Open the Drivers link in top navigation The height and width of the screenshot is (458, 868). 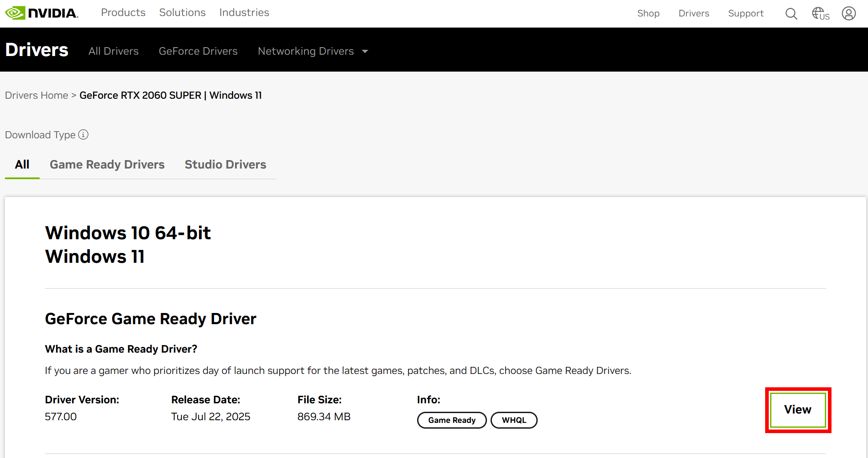[694, 13]
